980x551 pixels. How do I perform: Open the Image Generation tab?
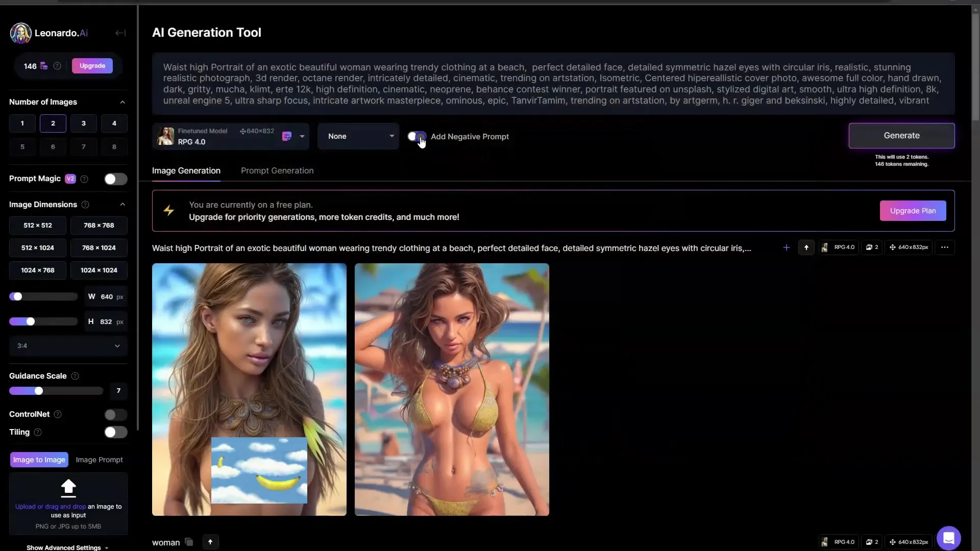(x=186, y=170)
